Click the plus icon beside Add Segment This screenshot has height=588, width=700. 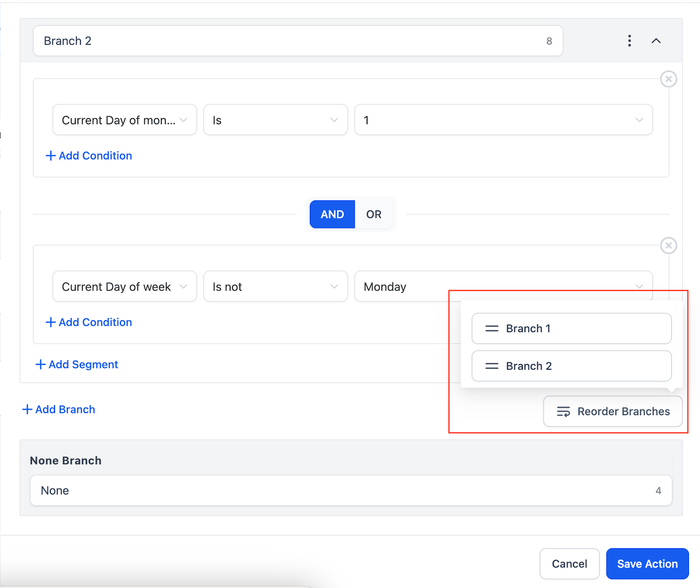[40, 364]
